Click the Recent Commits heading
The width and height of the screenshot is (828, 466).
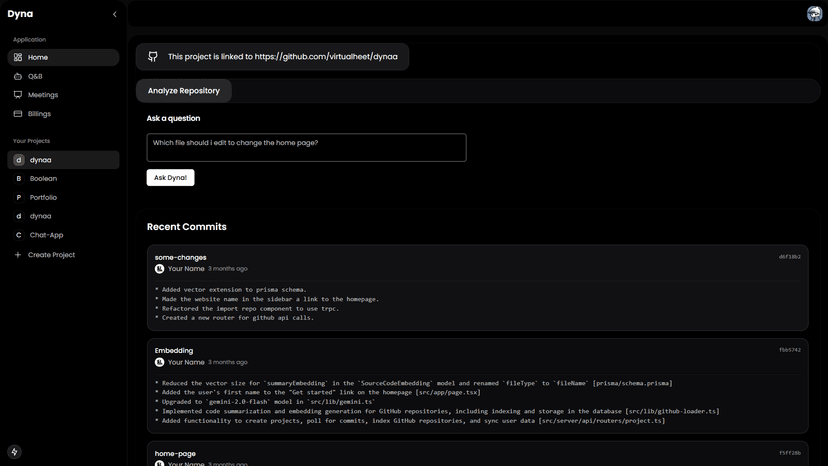click(x=186, y=227)
